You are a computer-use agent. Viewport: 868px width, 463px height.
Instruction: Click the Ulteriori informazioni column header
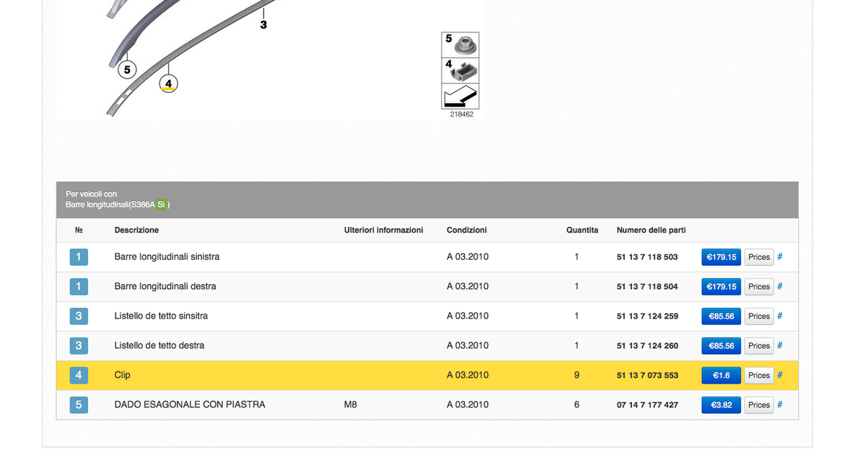pyautogui.click(x=384, y=230)
